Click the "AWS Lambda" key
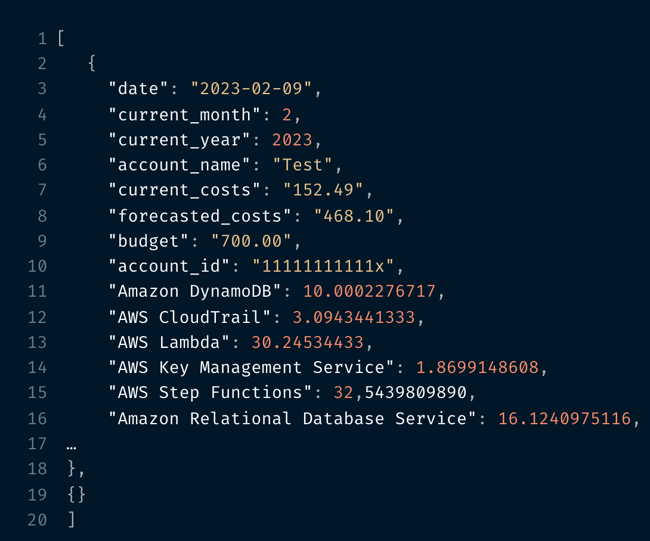650x541 pixels. [169, 342]
